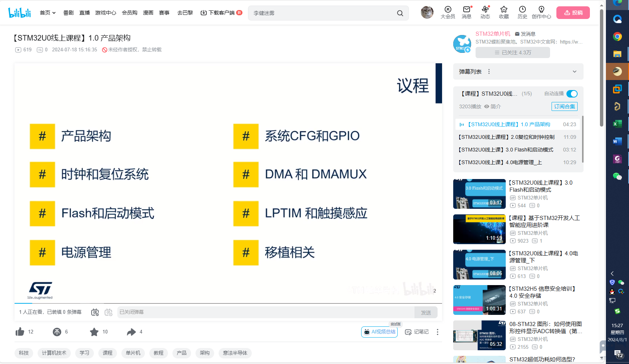This screenshot has width=629, height=364.
Task: Click the bilibili logo
Action: coord(19,13)
